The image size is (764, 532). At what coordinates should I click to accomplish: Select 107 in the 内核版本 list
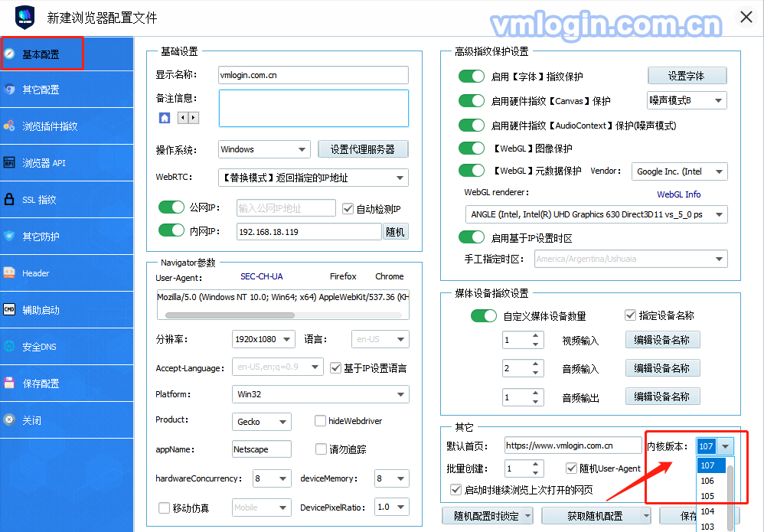click(x=711, y=465)
